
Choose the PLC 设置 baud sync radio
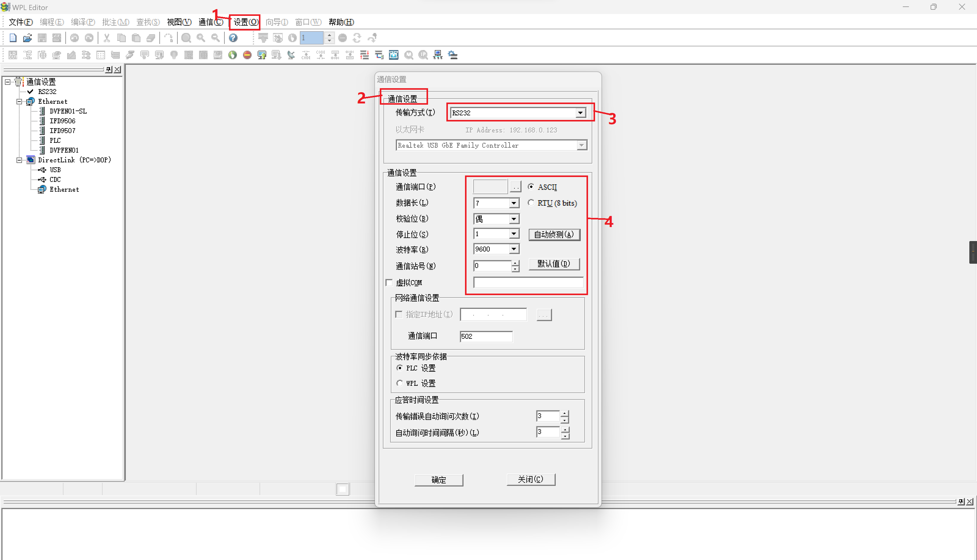tap(399, 368)
